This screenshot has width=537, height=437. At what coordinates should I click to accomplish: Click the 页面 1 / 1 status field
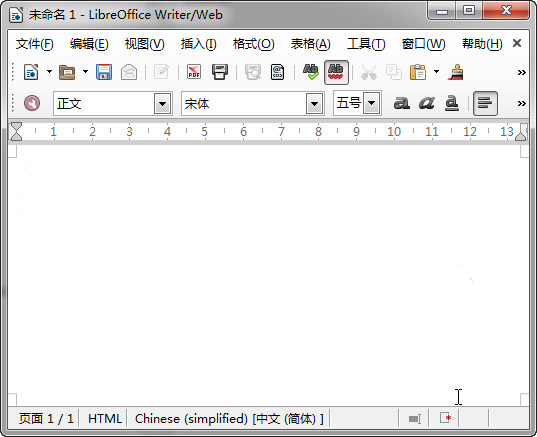coord(46,419)
